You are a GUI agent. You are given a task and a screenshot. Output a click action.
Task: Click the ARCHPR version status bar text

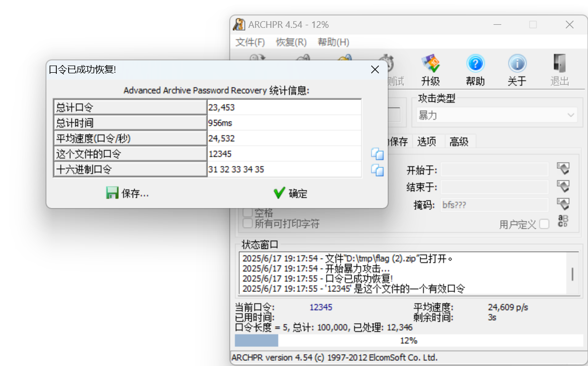click(335, 357)
